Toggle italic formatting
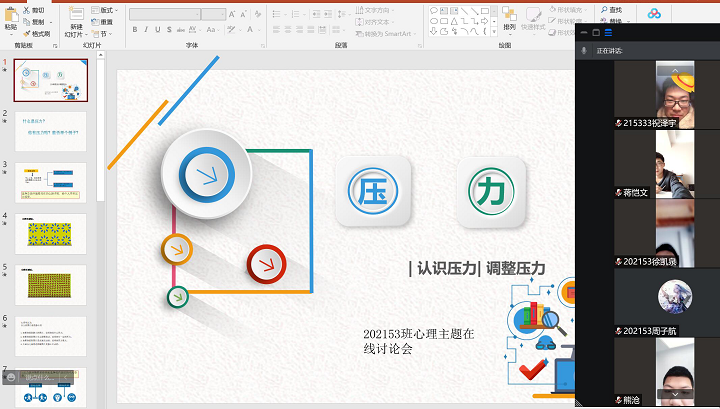The height and width of the screenshot is (409, 720). (x=146, y=30)
